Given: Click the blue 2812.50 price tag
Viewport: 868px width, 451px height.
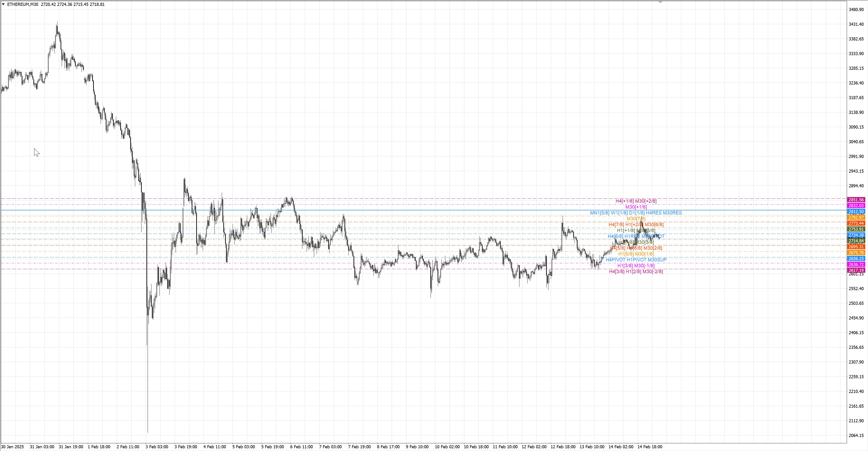Looking at the screenshot, I should (x=856, y=211).
